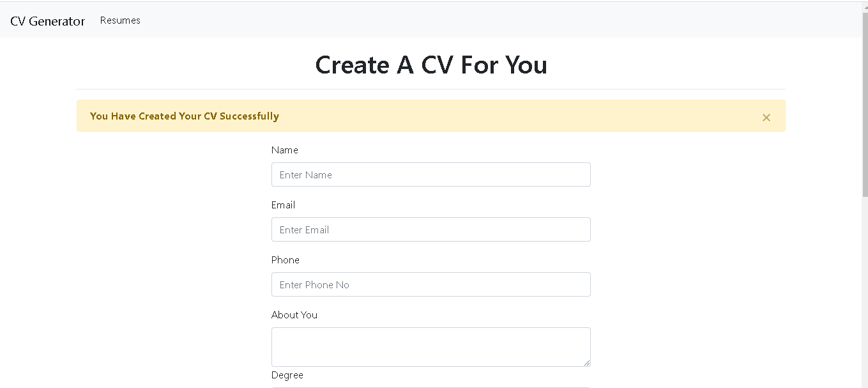Click inside the Enter Name field
The width and height of the screenshot is (868, 388).
click(430, 175)
